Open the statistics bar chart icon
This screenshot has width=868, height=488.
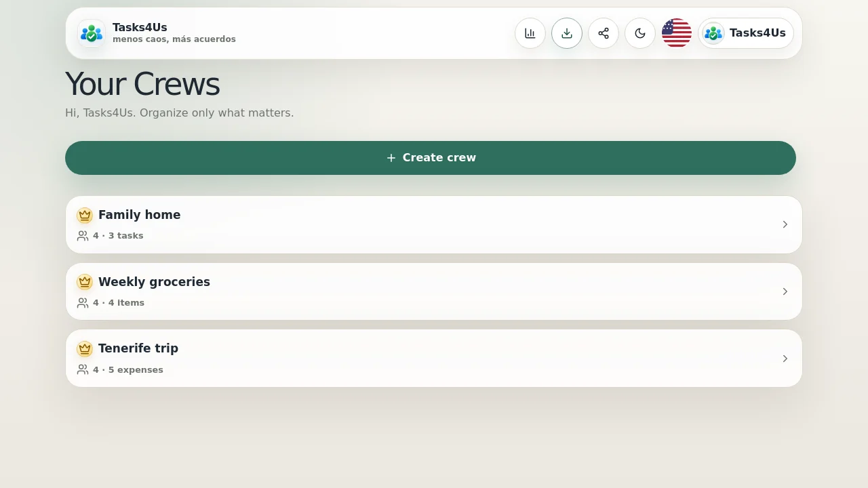(530, 33)
